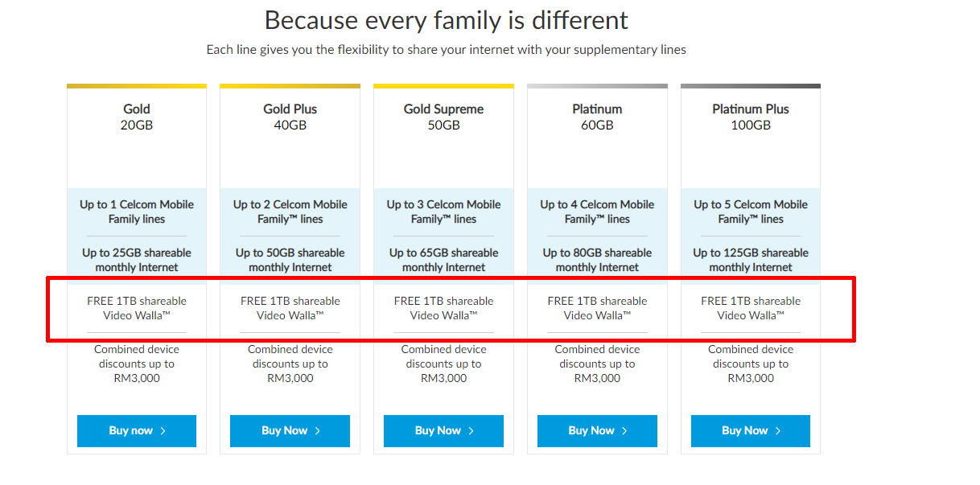Buy the Gold Plus 40GB plan
The height and width of the screenshot is (485, 980).
(290, 431)
